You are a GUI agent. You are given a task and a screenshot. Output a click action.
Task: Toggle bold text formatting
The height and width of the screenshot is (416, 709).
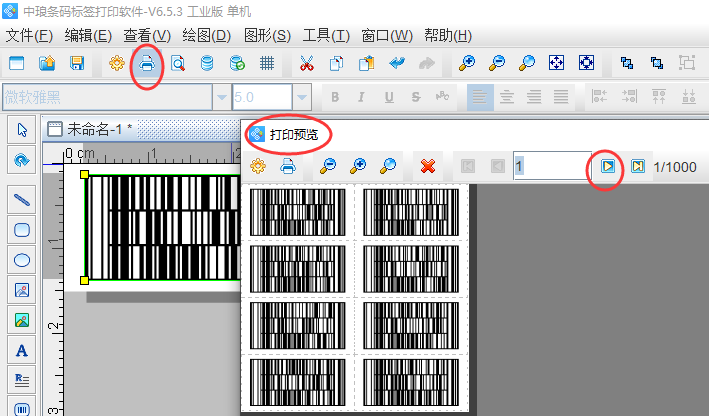coord(335,97)
